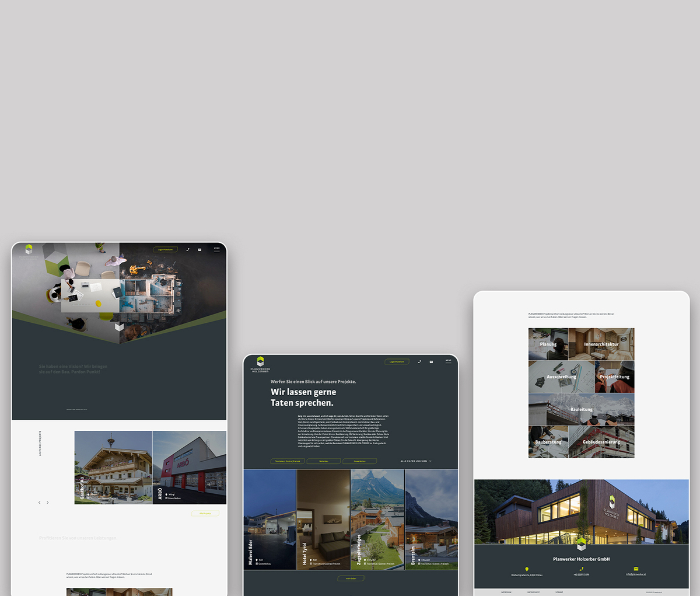
Task: Open the ARBÖ project card
Action: point(190,468)
